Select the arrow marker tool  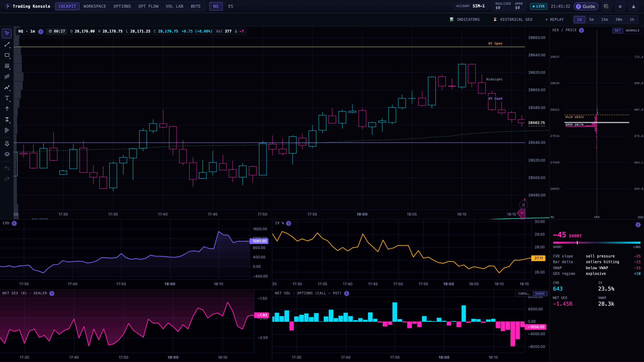pyautogui.click(x=7, y=109)
